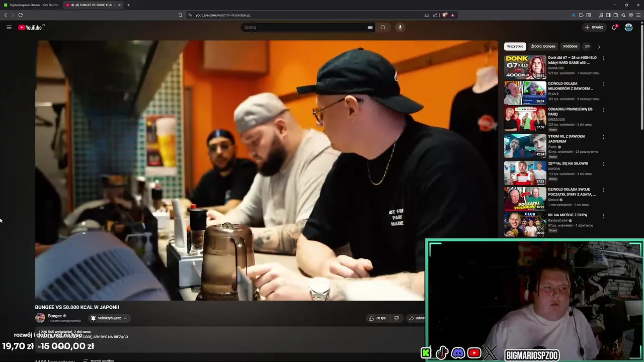This screenshot has height=362, width=644.
Task: Open the browser extensions puzzle icon
Action: (x=581, y=15)
